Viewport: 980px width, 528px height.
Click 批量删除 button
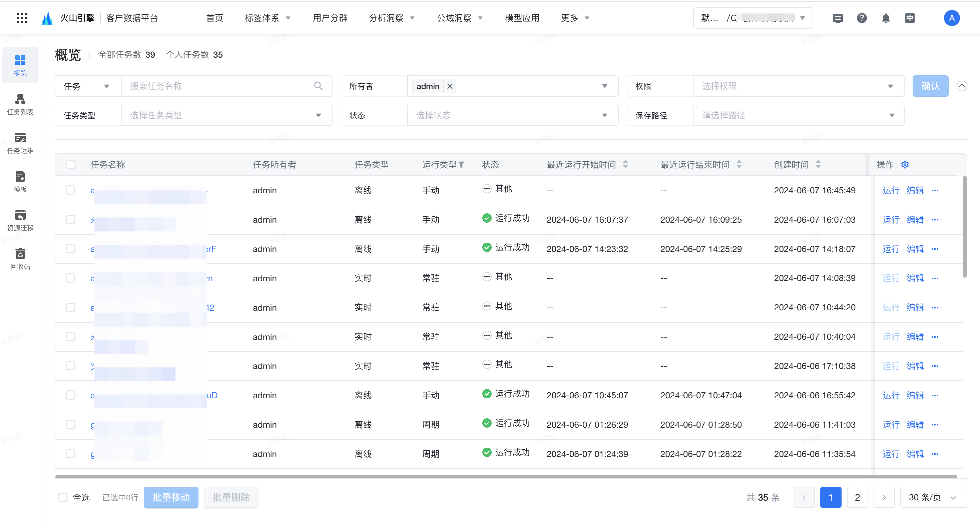(231, 497)
